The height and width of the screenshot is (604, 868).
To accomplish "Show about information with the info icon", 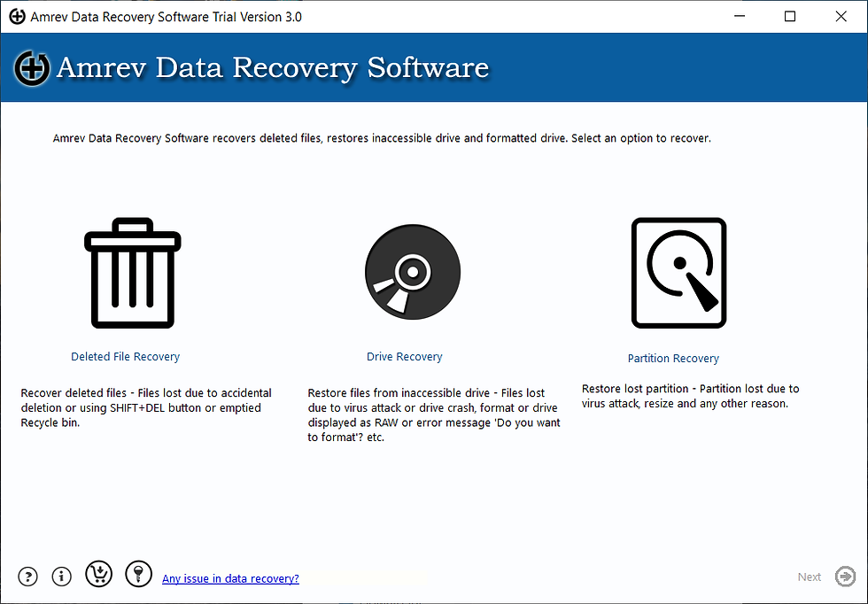I will tap(61, 577).
